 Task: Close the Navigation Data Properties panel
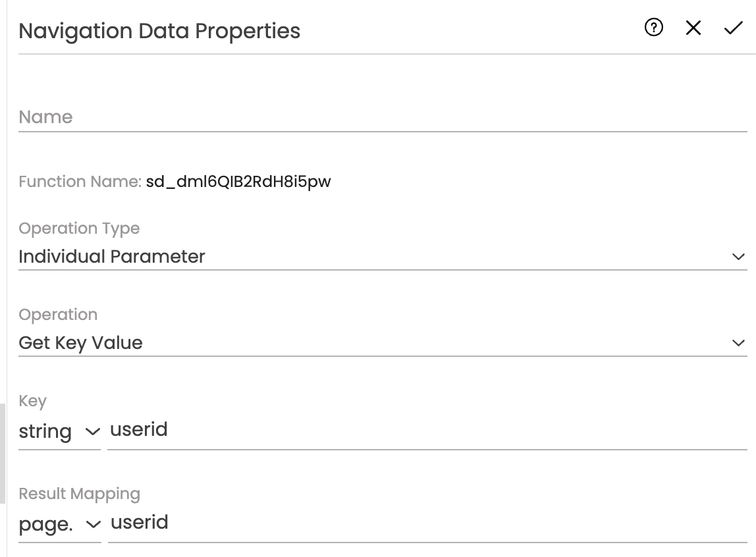click(x=693, y=28)
